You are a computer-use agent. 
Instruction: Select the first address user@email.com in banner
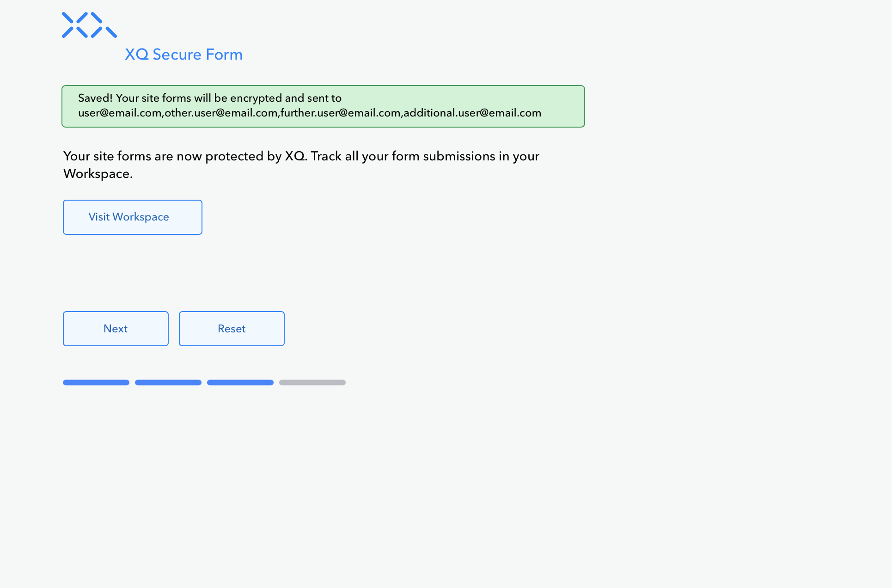[x=120, y=113]
